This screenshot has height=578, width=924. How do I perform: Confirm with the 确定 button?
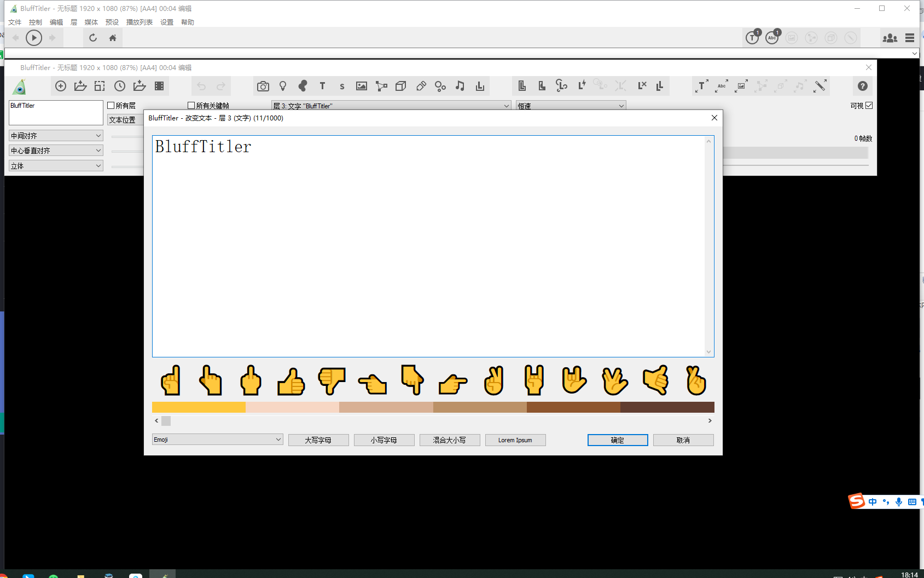coord(618,440)
